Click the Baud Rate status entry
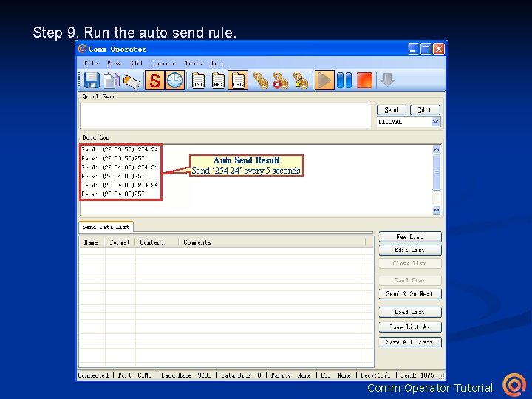The width and height of the screenshot is (532, 399). coord(186,375)
